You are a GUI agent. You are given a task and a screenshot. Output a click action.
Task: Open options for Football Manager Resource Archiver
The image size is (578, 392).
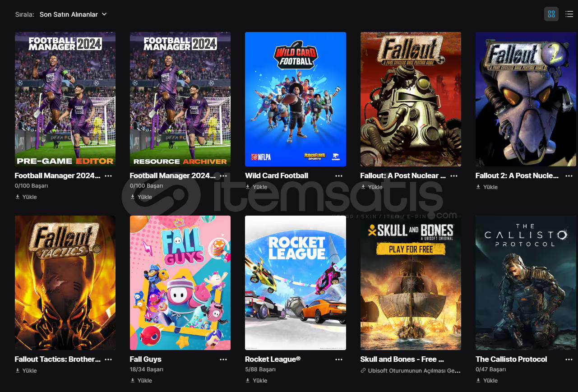223,176
